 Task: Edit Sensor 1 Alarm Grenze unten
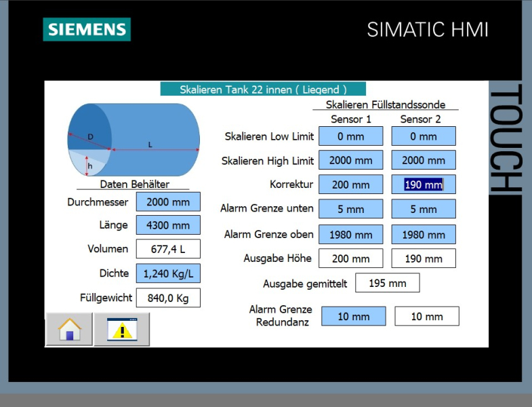click(x=350, y=209)
